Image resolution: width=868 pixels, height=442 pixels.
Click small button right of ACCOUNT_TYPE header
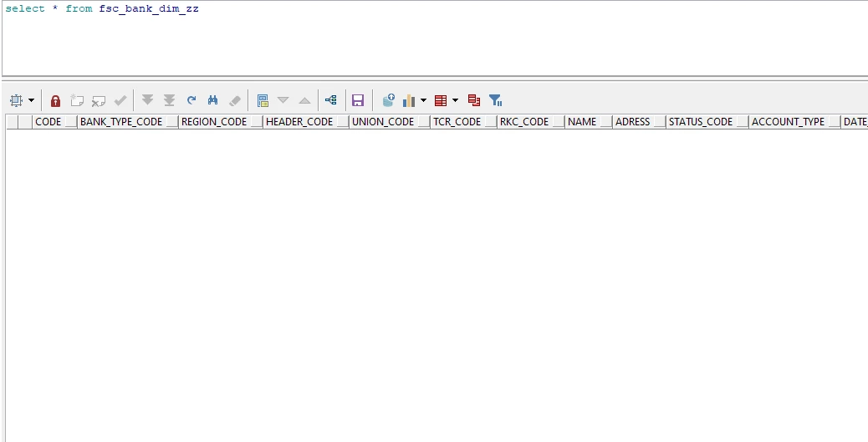tap(835, 122)
